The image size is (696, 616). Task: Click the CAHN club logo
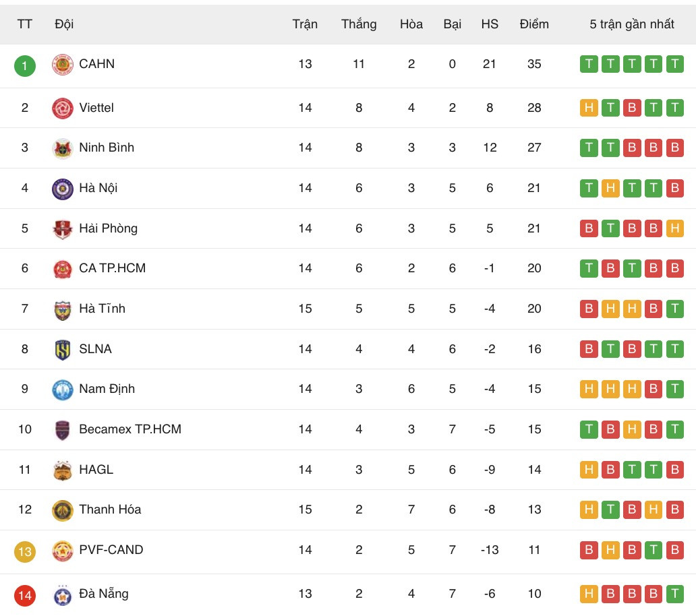(x=63, y=65)
